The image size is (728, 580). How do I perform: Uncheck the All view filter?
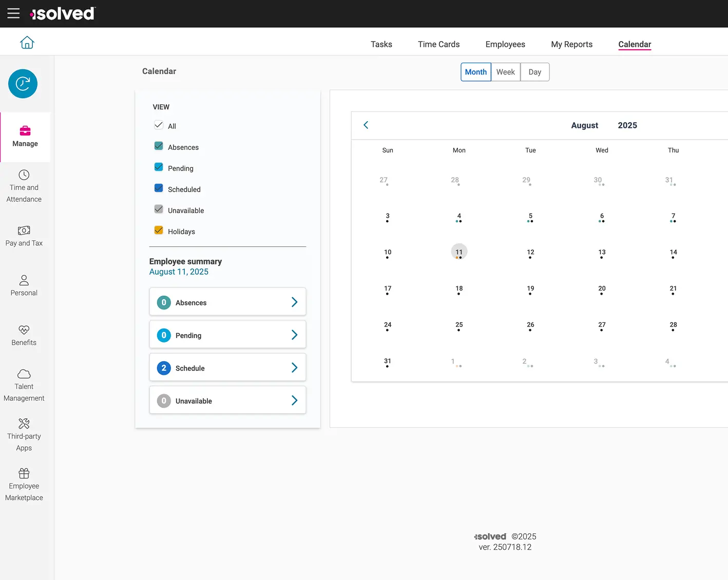click(x=159, y=124)
